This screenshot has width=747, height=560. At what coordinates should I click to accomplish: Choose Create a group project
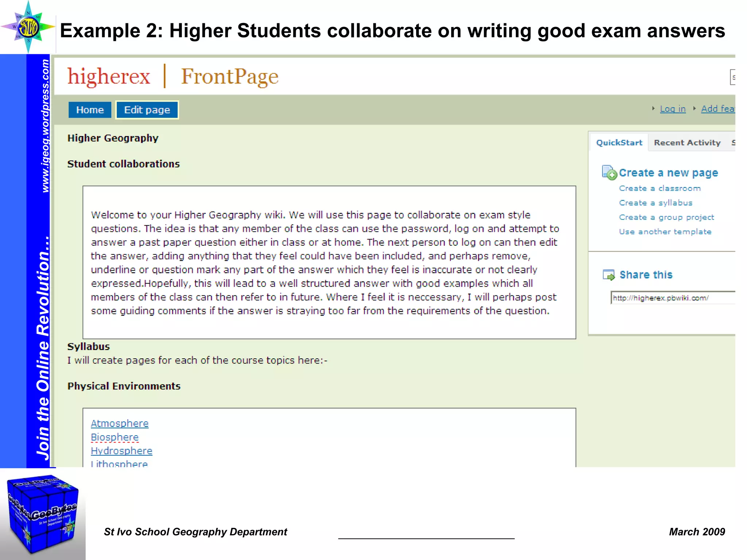tap(666, 217)
